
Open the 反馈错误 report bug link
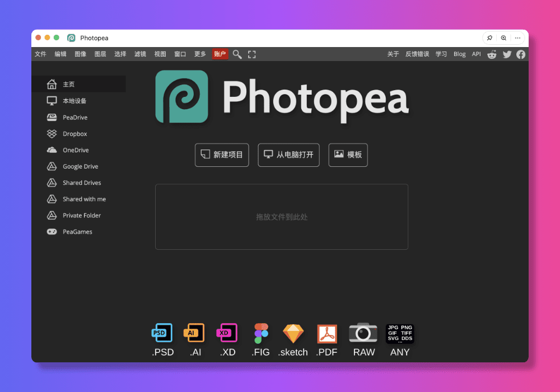point(417,54)
